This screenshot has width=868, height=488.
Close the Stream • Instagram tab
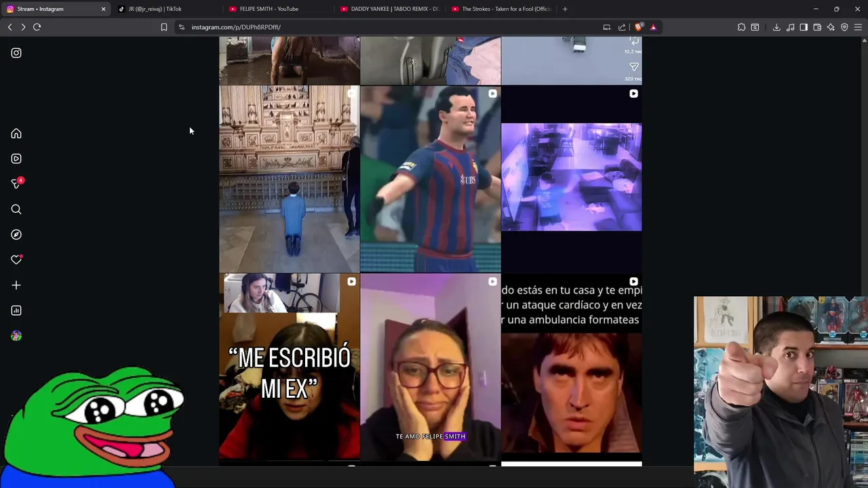point(103,9)
